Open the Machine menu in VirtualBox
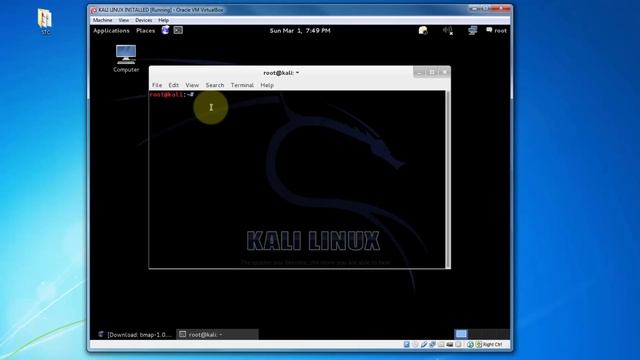Screen dimensions: 640x360 point(102,20)
